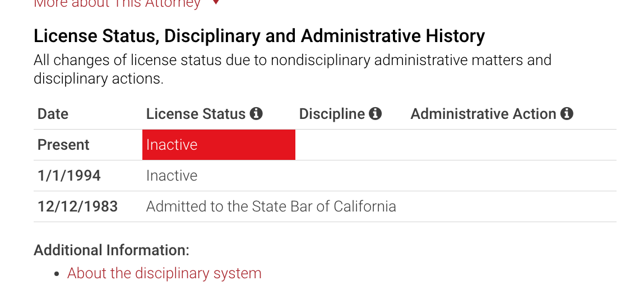Select the red Inactive status cell
Image resolution: width=644 pixels, height=299 pixels.
(219, 145)
